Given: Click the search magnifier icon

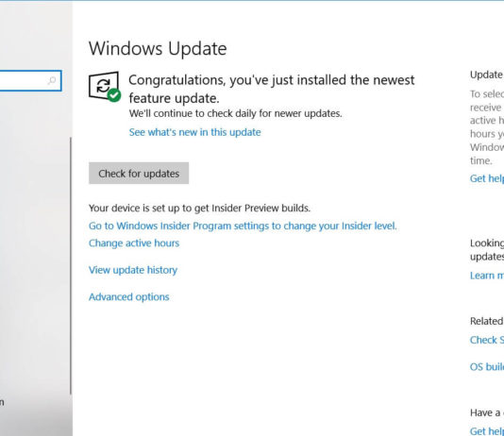Looking at the screenshot, I should [x=52, y=80].
